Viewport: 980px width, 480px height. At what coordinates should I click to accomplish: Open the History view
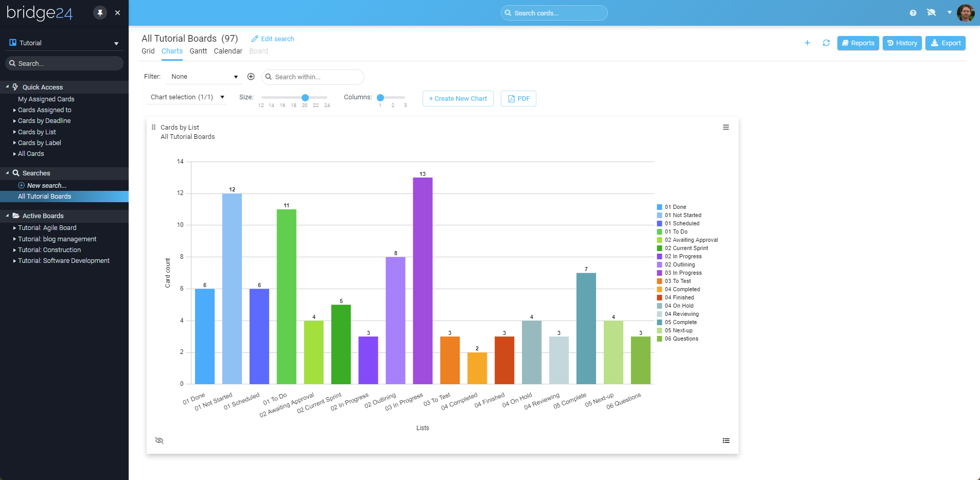click(x=902, y=43)
